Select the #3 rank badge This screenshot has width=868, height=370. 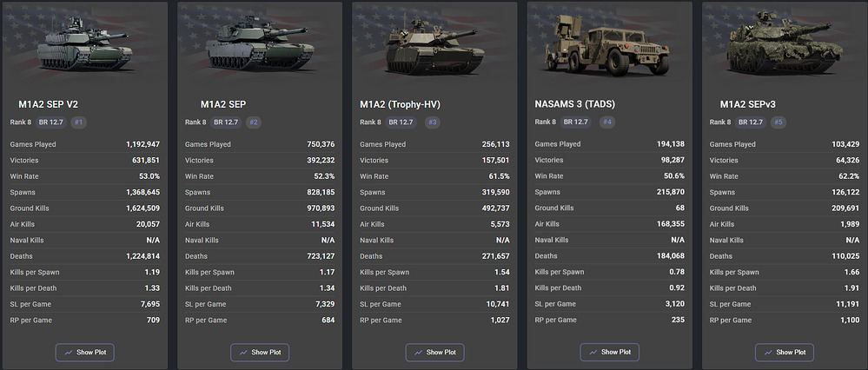[x=433, y=122]
